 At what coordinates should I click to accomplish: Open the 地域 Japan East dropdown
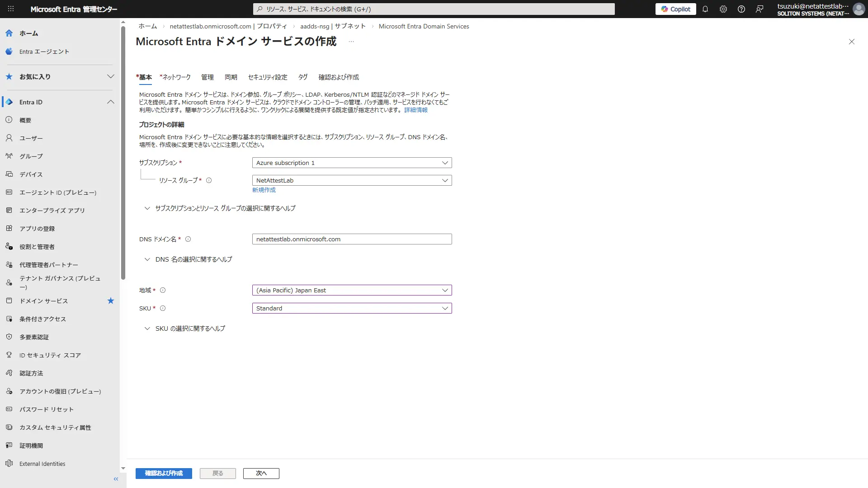click(352, 290)
